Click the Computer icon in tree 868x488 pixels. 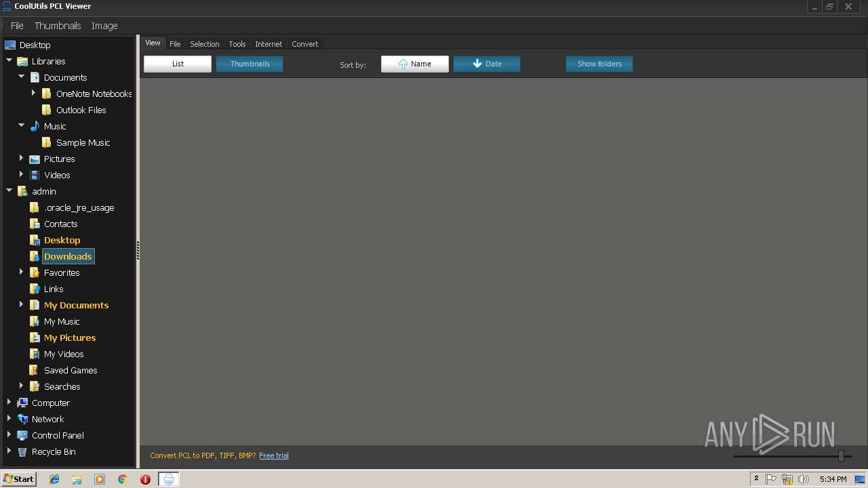22,403
